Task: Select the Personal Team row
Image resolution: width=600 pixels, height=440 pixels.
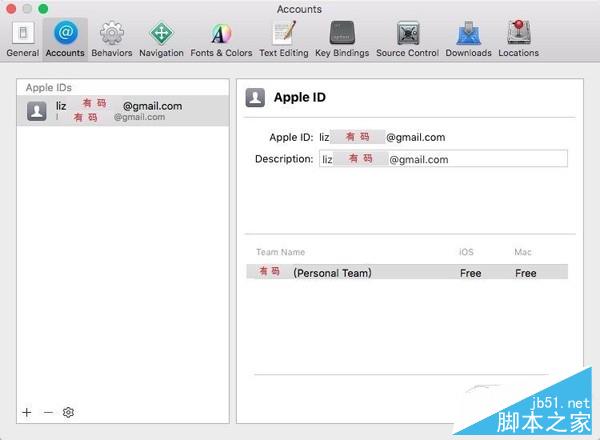Action: (x=407, y=272)
